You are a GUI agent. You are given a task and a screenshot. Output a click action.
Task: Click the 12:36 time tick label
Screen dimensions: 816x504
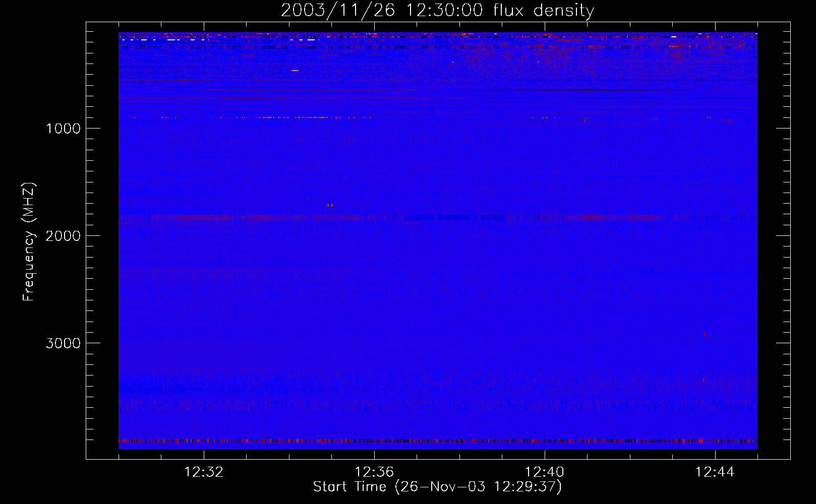(x=374, y=472)
